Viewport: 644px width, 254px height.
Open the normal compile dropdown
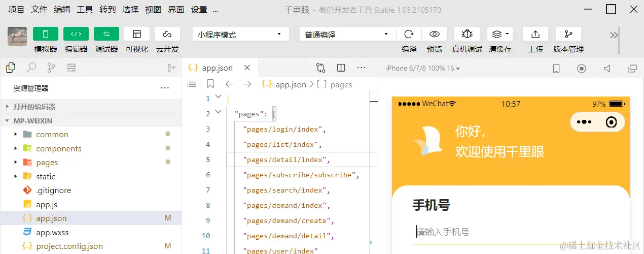tap(347, 35)
